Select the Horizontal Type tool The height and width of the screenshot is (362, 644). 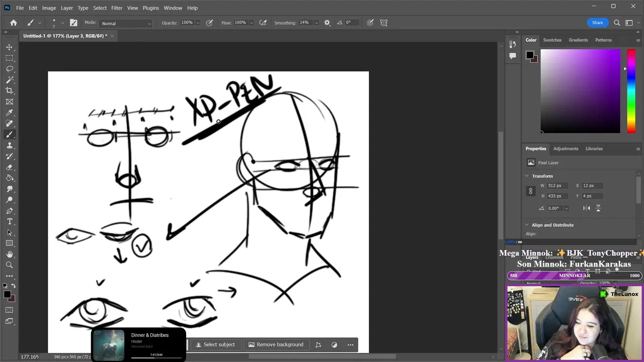(10, 222)
